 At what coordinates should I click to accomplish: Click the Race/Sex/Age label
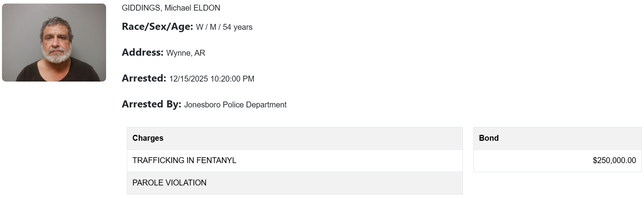[x=157, y=27]
